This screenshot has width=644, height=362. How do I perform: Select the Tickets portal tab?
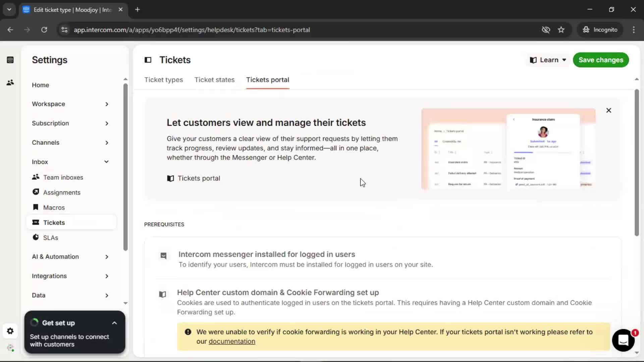(268, 80)
